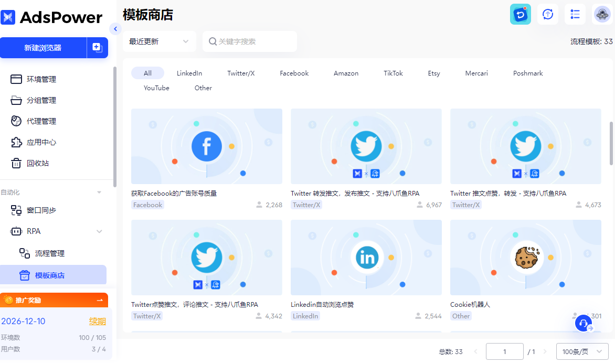Screen dimensions: 615x364
Task: Filter by Poshmark category
Action: click(x=528, y=73)
